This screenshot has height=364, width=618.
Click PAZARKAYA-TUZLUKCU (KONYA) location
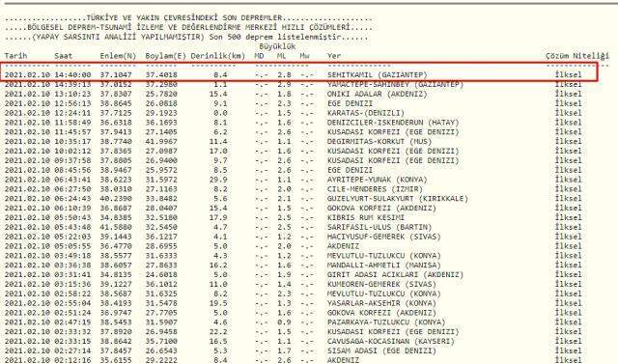(x=386, y=322)
